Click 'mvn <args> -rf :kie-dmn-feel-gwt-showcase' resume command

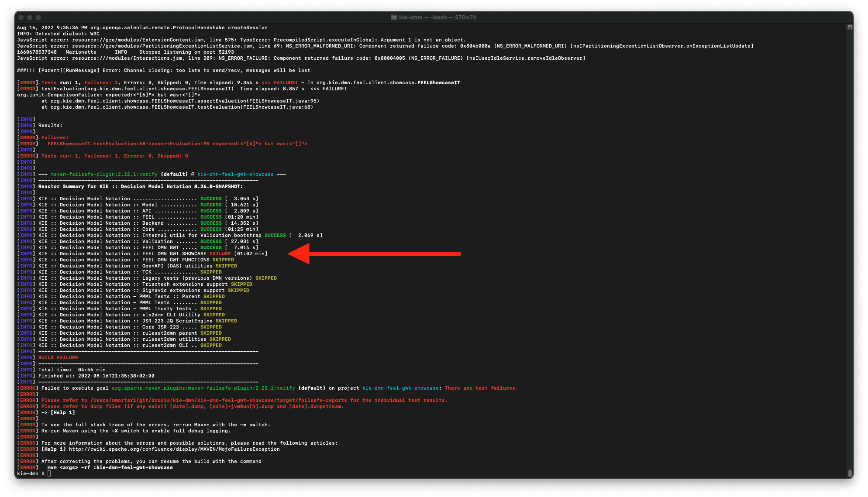[x=110, y=467]
